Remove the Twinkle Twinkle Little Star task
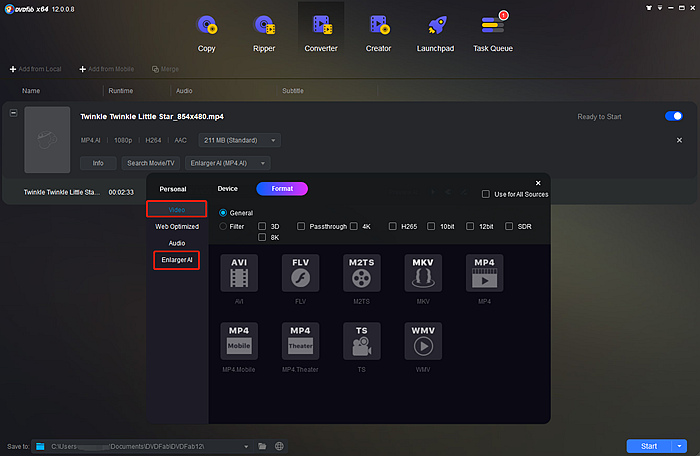 [679, 140]
